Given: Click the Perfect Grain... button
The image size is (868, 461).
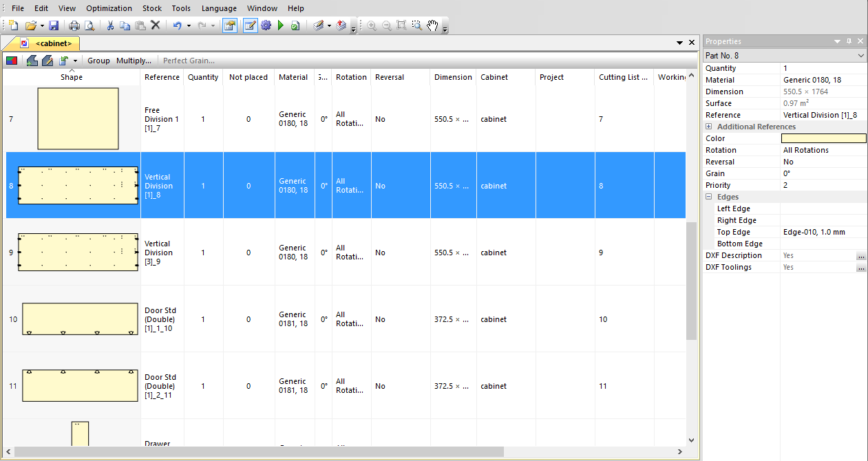Looking at the screenshot, I should (x=189, y=61).
